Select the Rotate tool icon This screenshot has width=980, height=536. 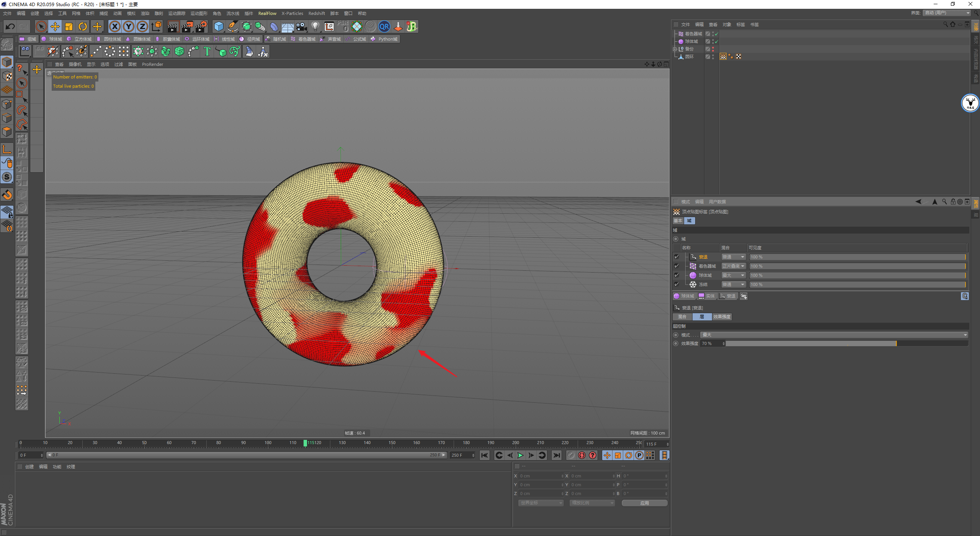(83, 26)
